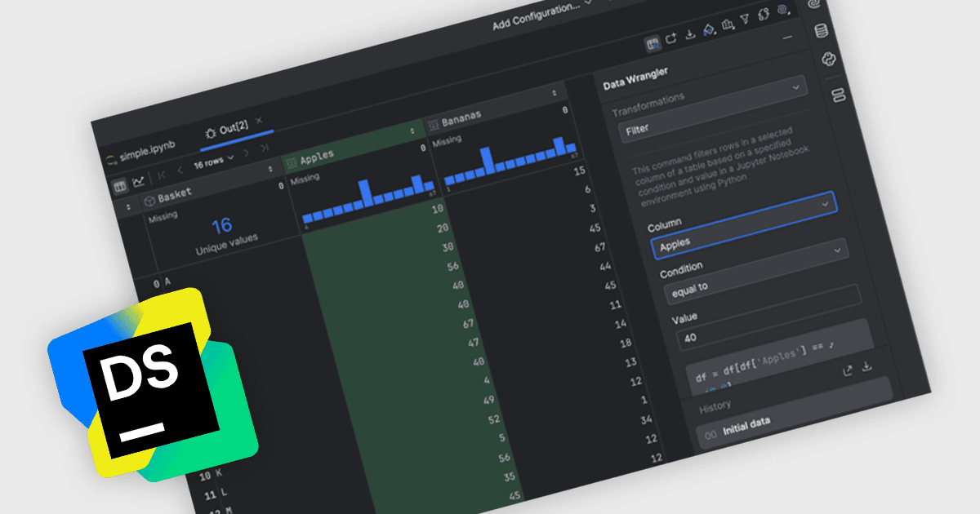The width and height of the screenshot is (980, 514).
Task: Click the sort arrows on the Basket column
Action: 270,169
